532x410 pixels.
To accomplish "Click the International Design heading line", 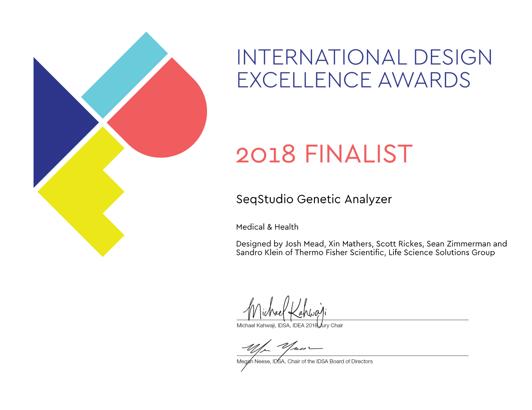I will click(x=364, y=58).
